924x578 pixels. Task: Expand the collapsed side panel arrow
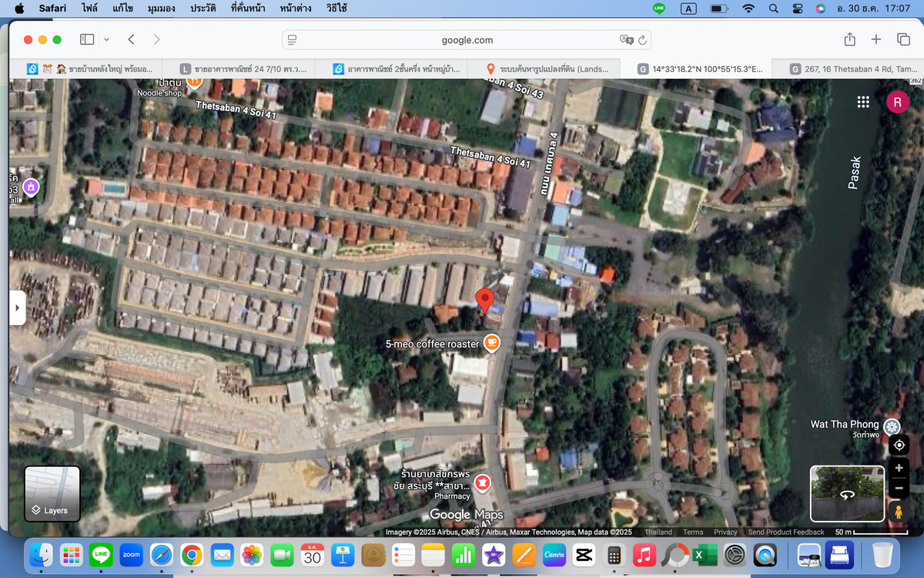pyautogui.click(x=16, y=307)
